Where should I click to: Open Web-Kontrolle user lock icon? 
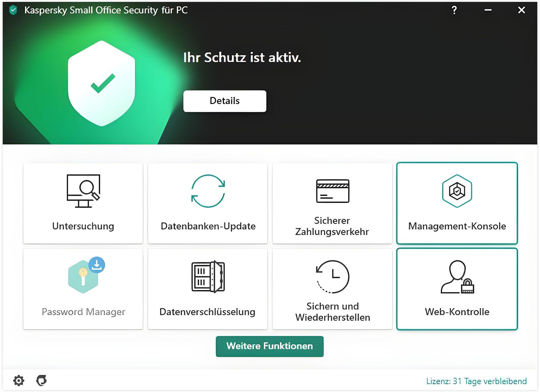click(x=457, y=277)
